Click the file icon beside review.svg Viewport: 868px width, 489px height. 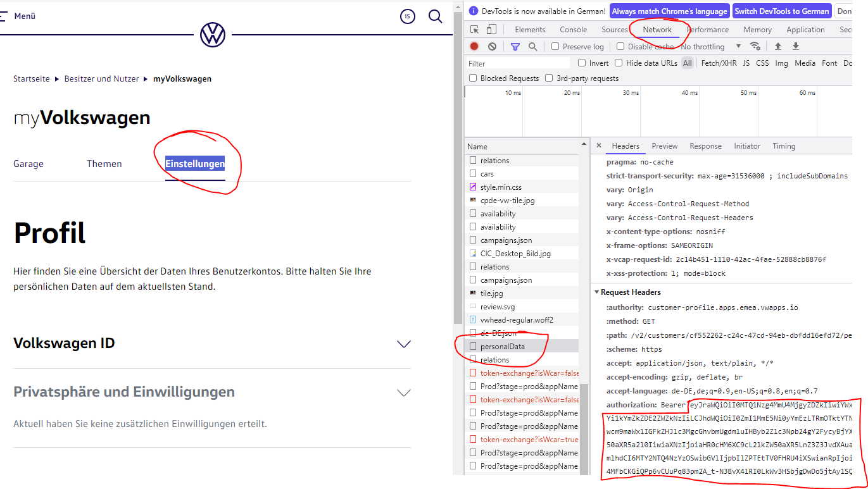(x=473, y=306)
